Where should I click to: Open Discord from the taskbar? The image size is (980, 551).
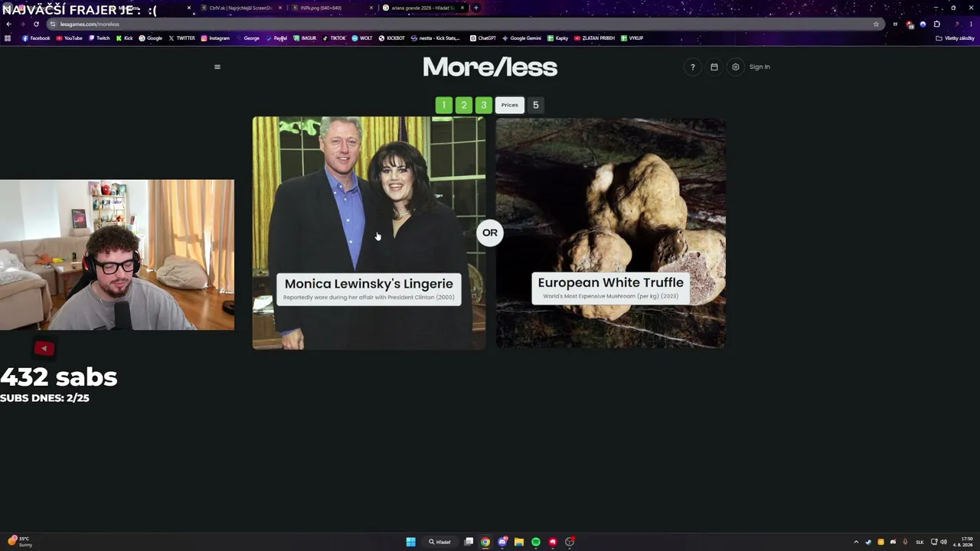pyautogui.click(x=502, y=542)
